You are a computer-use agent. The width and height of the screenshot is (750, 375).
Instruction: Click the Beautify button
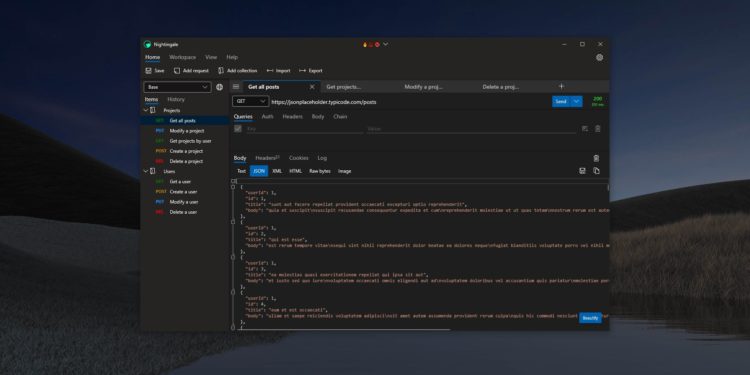click(x=590, y=318)
